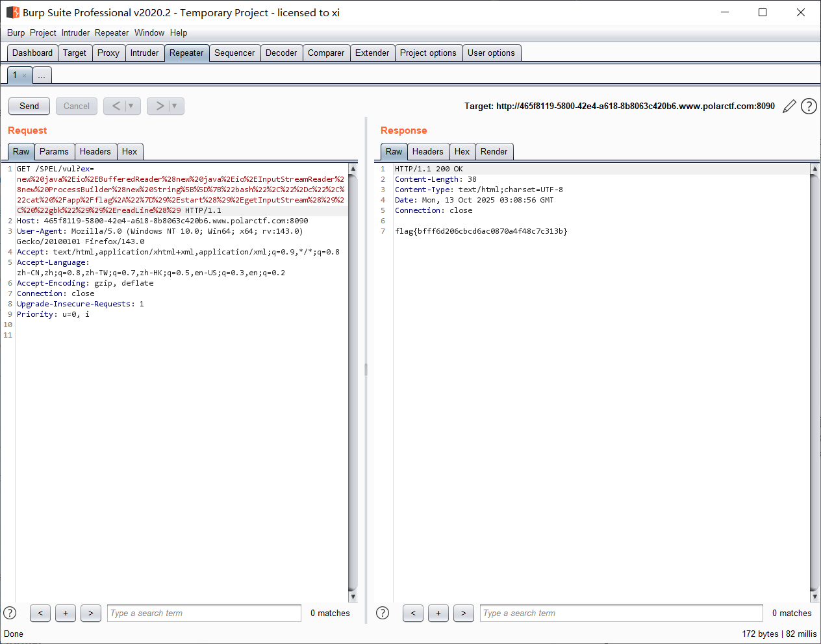Select Request Headers tab
This screenshot has width=821, height=644.
pos(95,152)
